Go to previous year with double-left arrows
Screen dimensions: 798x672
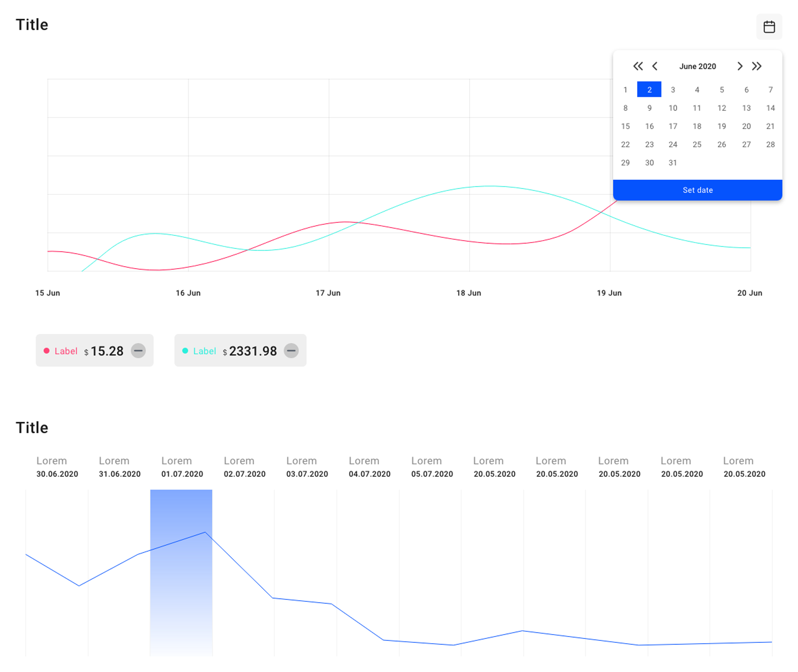point(638,66)
